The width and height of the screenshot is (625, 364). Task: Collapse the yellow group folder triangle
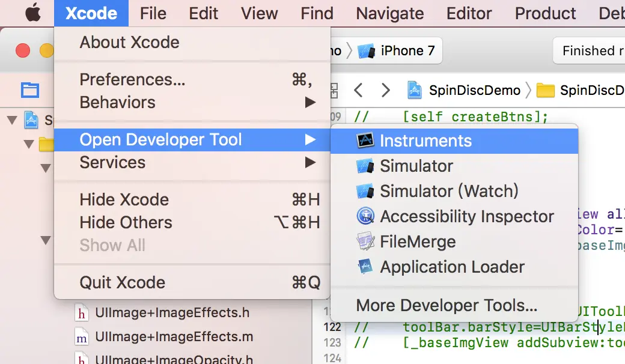tap(29, 144)
